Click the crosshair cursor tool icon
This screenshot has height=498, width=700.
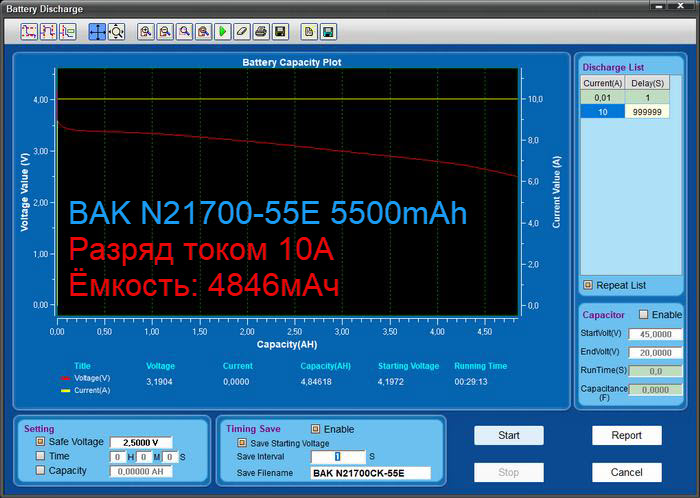[x=98, y=32]
